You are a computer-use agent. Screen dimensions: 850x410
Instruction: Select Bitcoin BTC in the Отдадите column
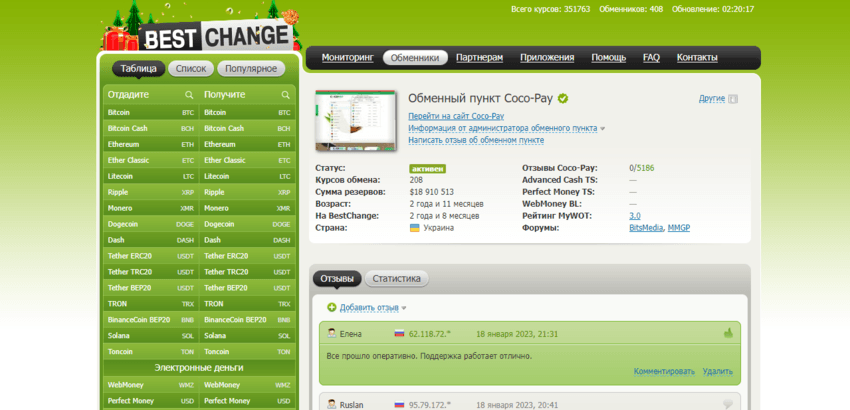151,112
